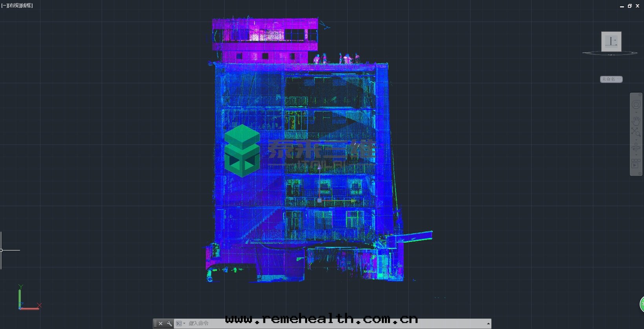
Task: Open the 右视 view controls menu
Action: tap(13, 5)
